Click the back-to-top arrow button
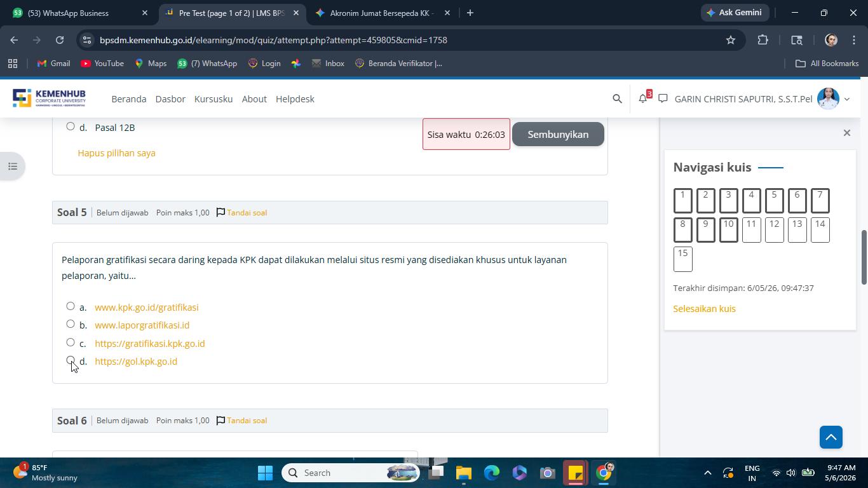The image size is (868, 488). pos(831,437)
